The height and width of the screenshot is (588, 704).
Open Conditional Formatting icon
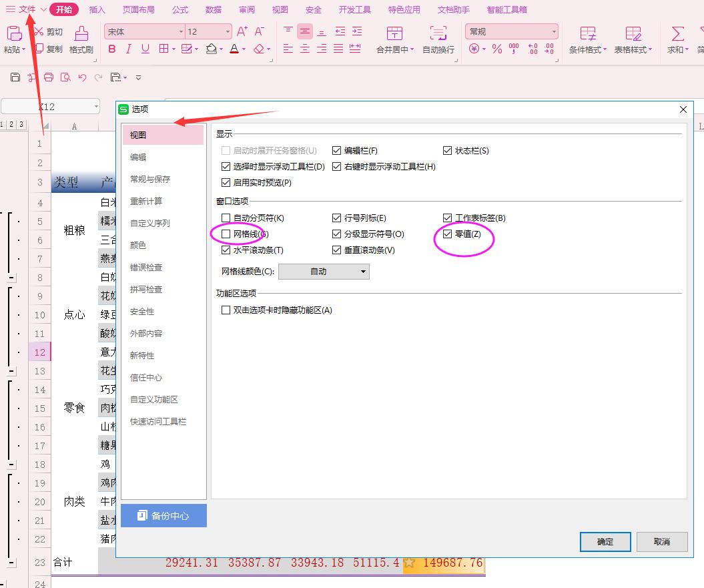coord(588,33)
